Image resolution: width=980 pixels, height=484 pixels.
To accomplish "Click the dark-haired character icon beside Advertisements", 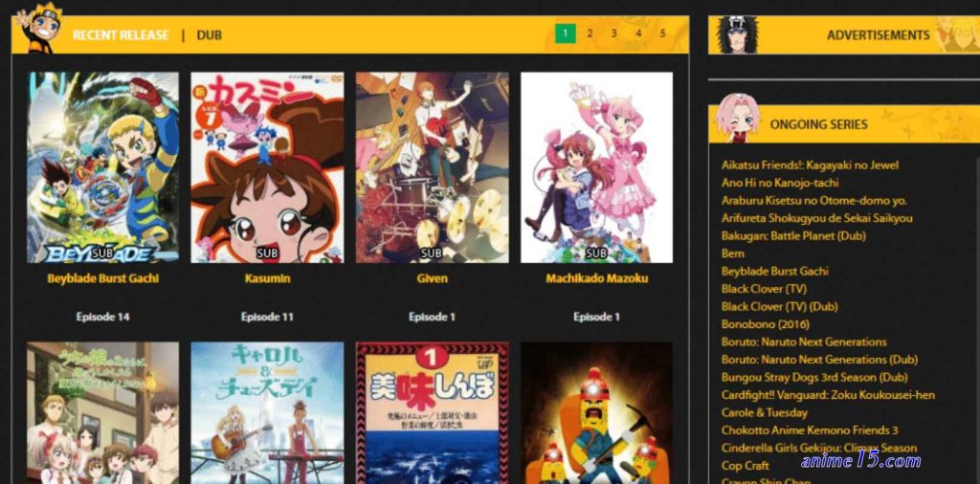I will tap(738, 34).
